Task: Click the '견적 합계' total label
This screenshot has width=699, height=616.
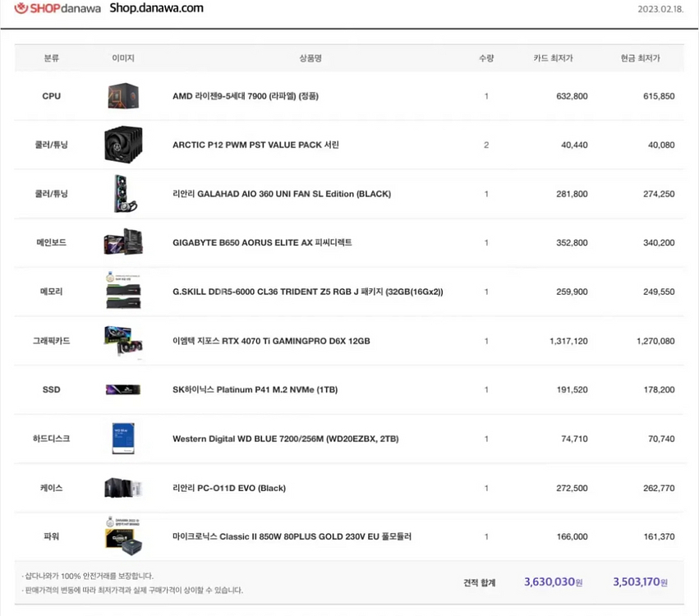Action: click(x=479, y=582)
